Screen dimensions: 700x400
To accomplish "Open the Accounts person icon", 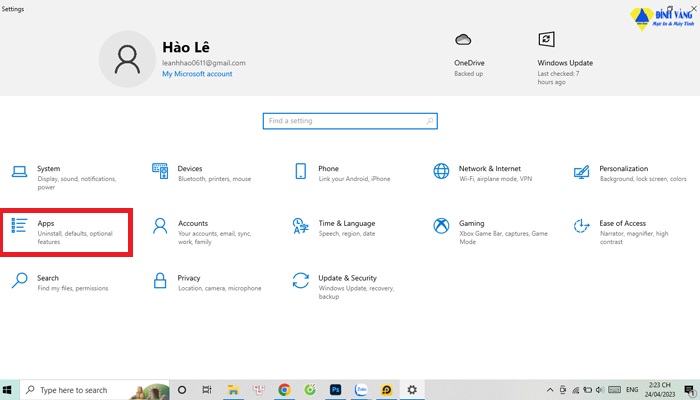I will [160, 226].
